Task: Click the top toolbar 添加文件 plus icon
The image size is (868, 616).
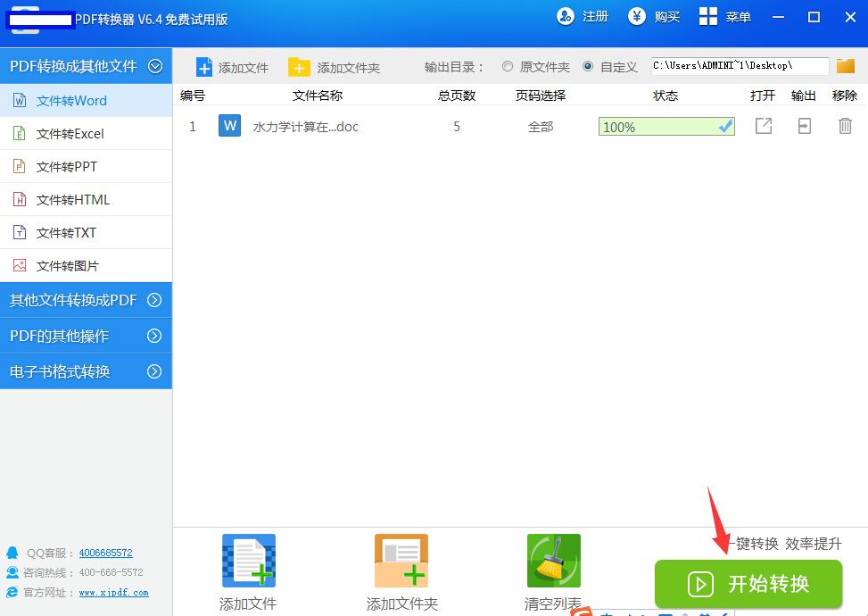Action: coord(204,67)
